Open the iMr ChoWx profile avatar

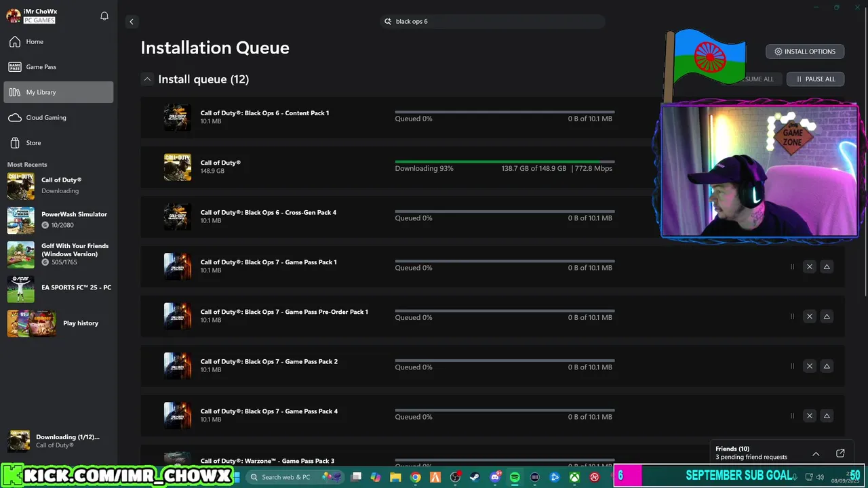[x=14, y=16]
